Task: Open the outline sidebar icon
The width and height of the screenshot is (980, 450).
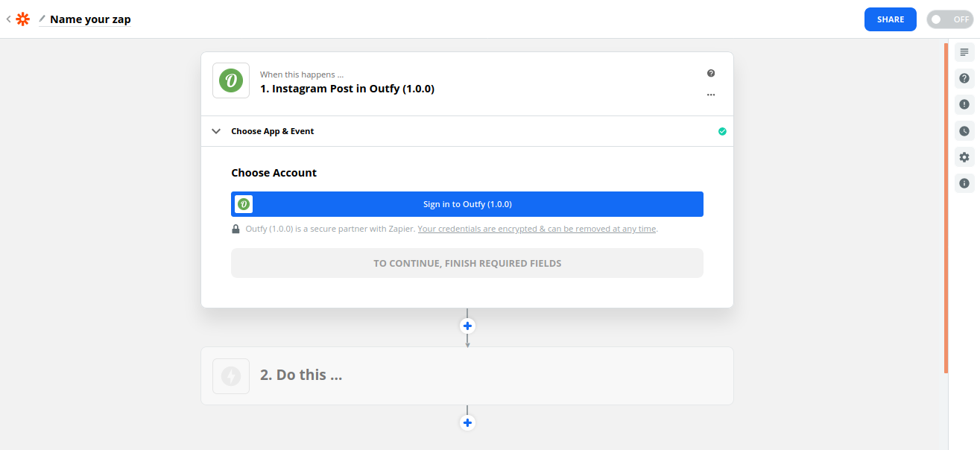Action: [x=964, y=52]
